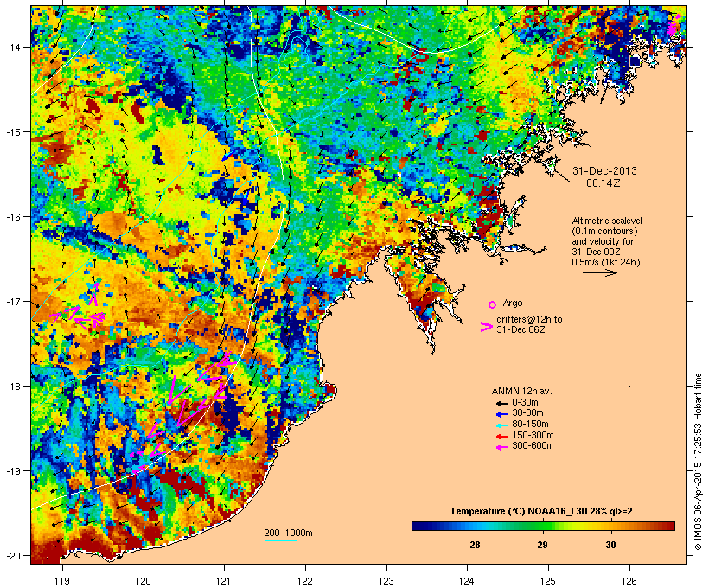
Task: Click the magenta drifters chevron symbol
Action: 487,327
